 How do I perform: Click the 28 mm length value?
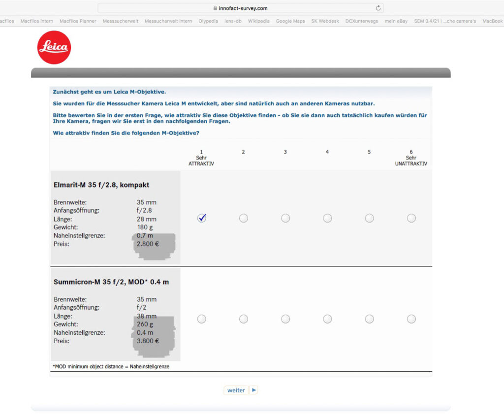(x=147, y=219)
